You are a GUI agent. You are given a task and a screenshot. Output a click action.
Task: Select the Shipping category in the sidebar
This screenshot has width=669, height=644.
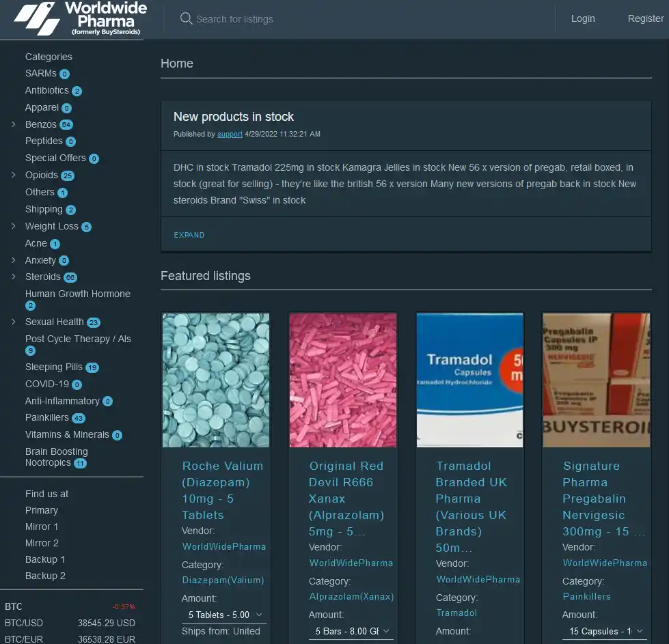tap(44, 209)
